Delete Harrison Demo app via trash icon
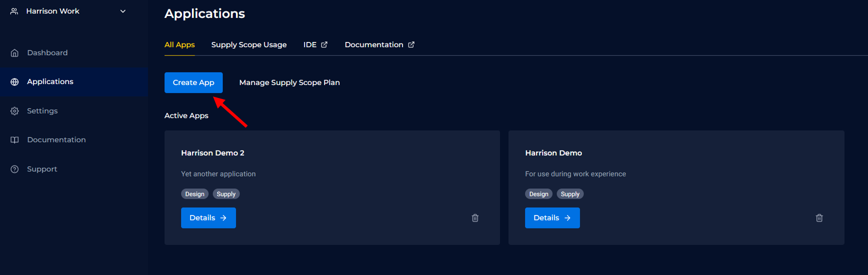Image resolution: width=868 pixels, height=275 pixels. [819, 218]
